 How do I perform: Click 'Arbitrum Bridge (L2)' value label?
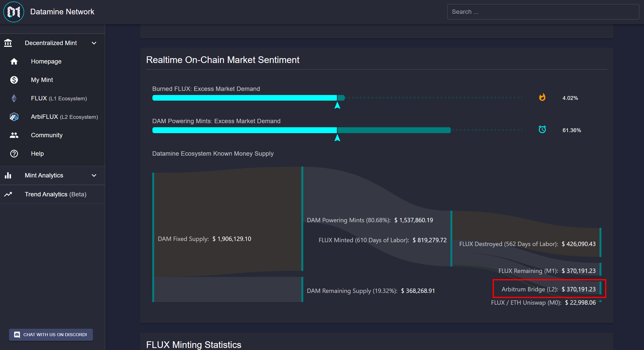pos(548,289)
